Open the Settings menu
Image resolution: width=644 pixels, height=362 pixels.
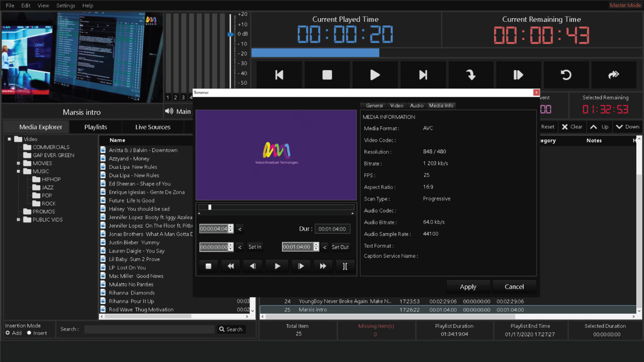coord(66,5)
